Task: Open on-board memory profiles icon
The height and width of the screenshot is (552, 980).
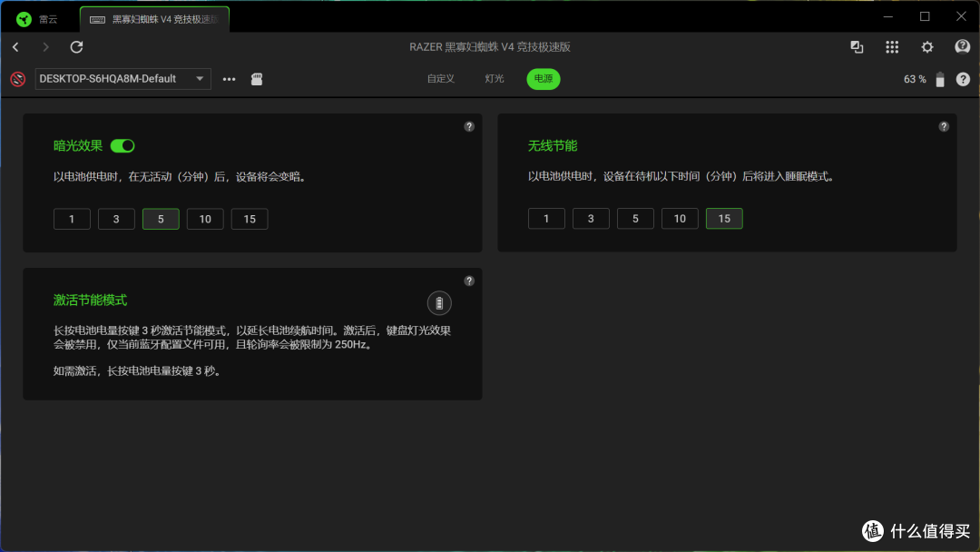Action: [x=257, y=79]
